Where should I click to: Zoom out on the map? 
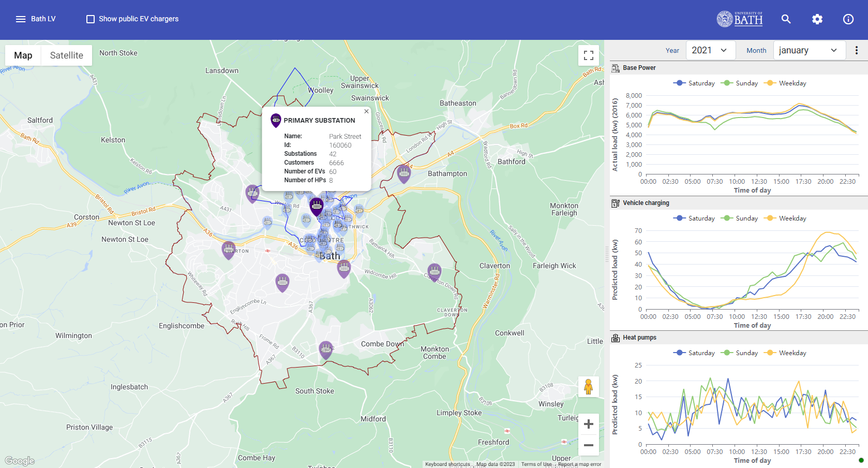coord(588,445)
